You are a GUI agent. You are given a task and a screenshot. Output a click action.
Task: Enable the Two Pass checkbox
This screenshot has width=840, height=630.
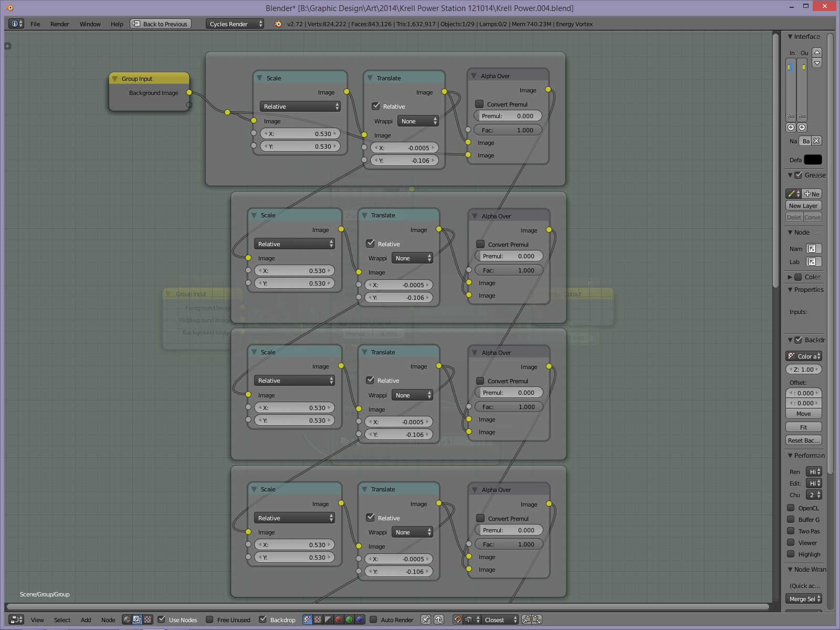coord(791,531)
